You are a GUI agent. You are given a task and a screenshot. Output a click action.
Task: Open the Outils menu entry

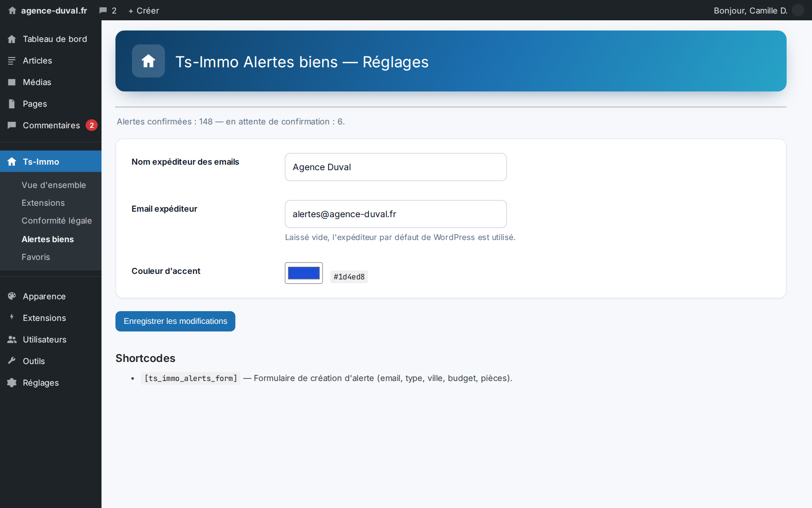pyautogui.click(x=51, y=361)
